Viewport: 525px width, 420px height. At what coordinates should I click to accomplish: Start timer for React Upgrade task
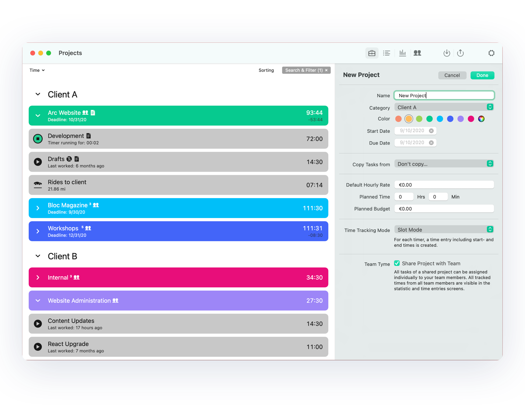click(x=38, y=347)
